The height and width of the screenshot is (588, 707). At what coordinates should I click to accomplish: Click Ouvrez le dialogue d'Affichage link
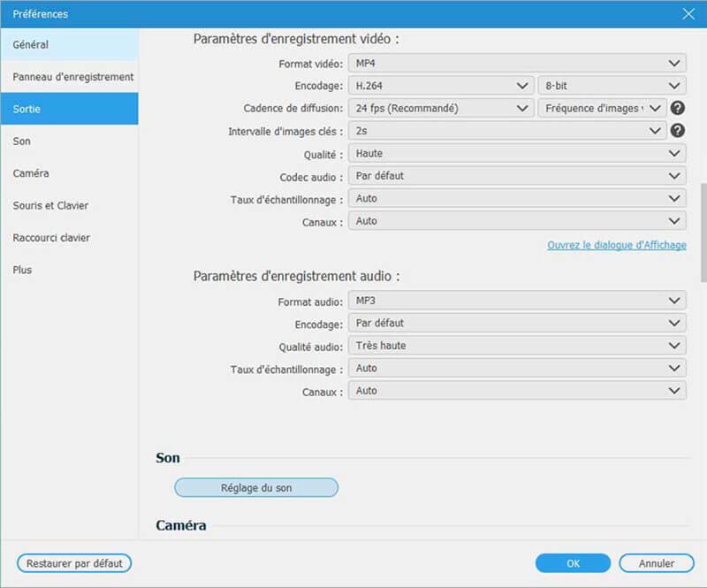pyautogui.click(x=616, y=245)
